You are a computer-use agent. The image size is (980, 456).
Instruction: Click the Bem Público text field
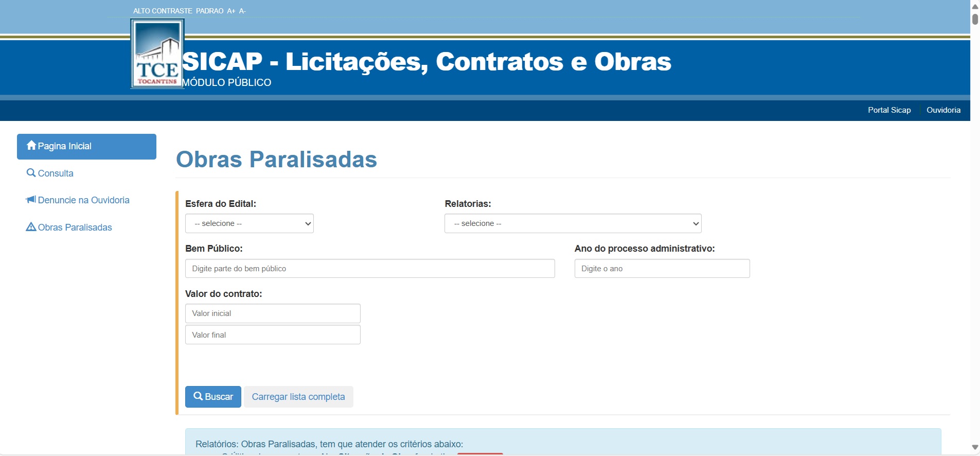coord(370,269)
